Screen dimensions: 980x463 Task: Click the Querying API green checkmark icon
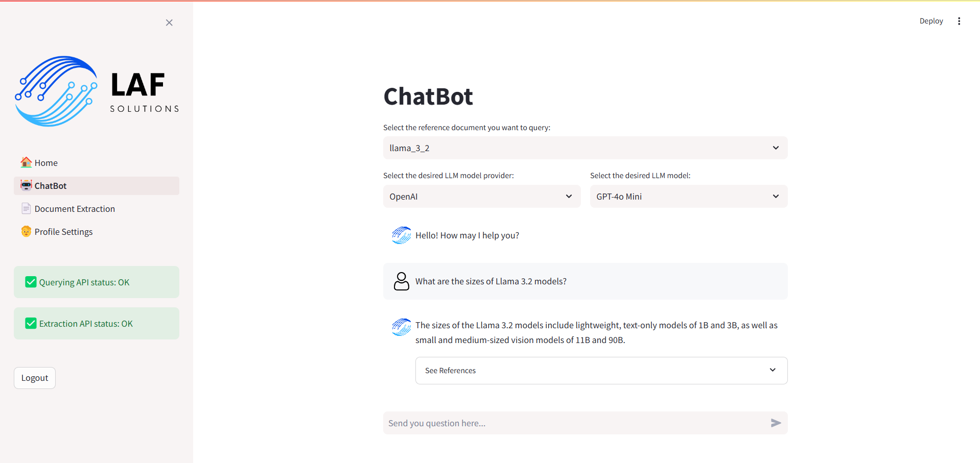coord(31,282)
